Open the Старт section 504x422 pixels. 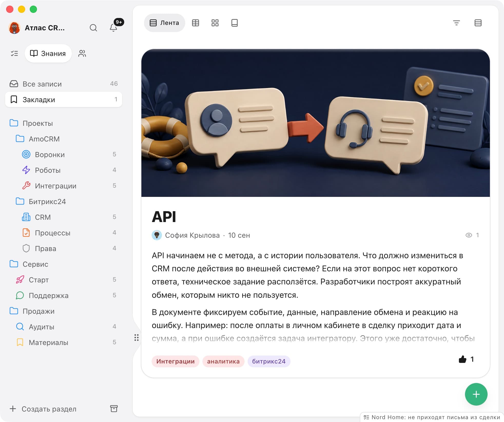[64, 280]
